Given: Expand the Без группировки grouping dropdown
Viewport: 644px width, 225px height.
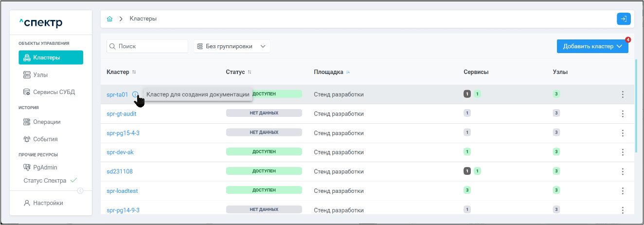Looking at the screenshot, I should 232,46.
